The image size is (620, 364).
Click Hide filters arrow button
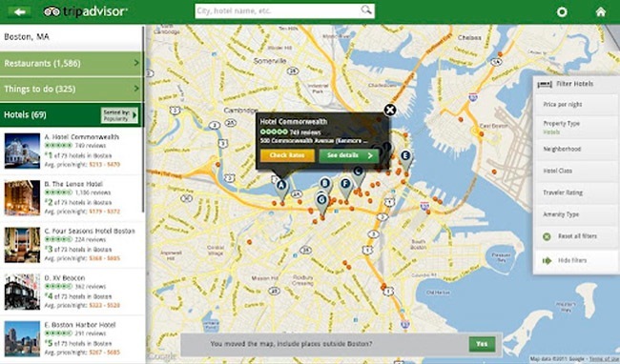(547, 260)
